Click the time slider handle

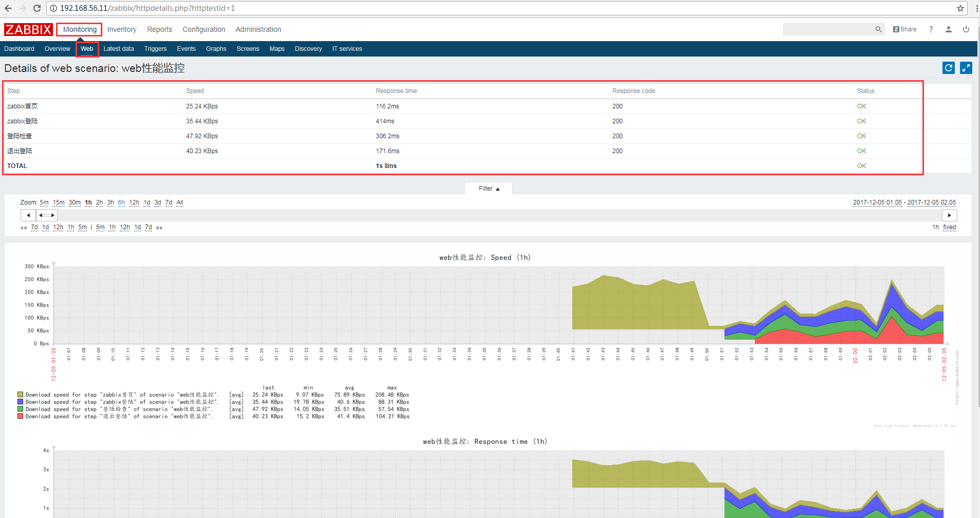(47, 215)
